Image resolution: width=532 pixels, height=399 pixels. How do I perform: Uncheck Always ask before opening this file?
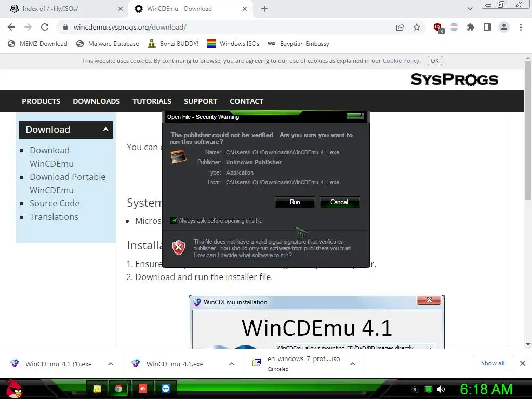point(174,221)
